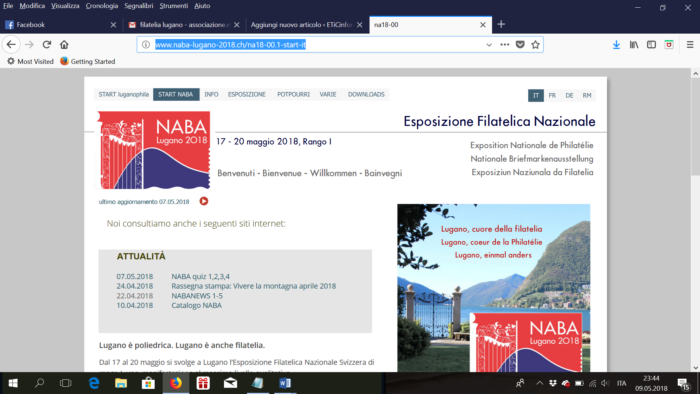Bookmark this page with the star icon
The image size is (700, 394).
click(535, 45)
